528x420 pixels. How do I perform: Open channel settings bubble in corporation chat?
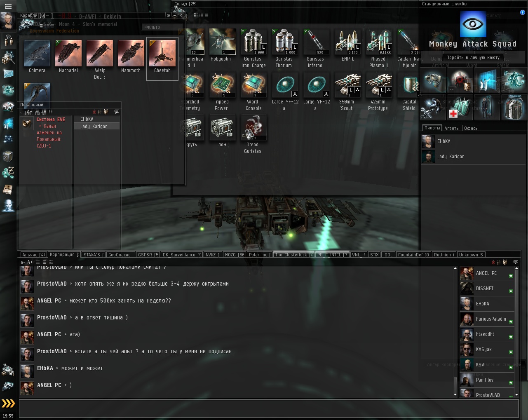point(516,262)
